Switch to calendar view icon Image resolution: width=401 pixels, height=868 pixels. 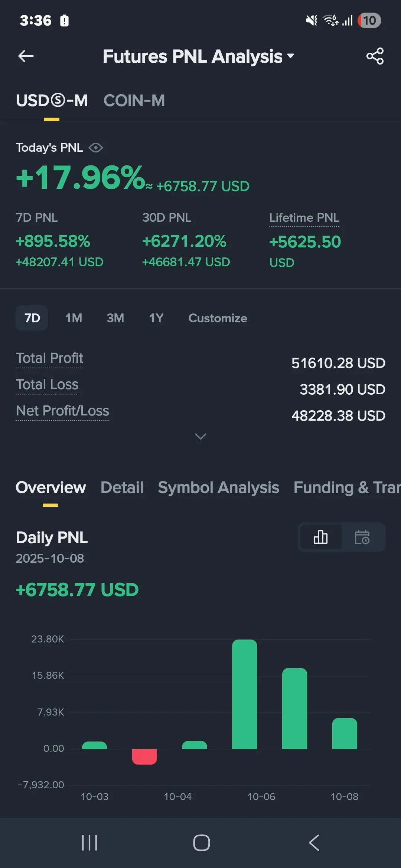362,537
